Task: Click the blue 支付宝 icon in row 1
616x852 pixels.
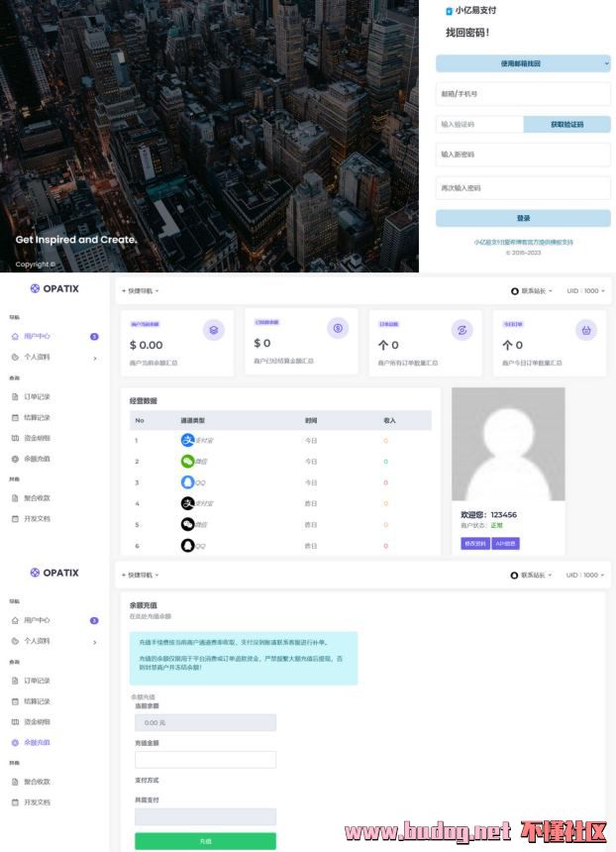Action: 188,440
